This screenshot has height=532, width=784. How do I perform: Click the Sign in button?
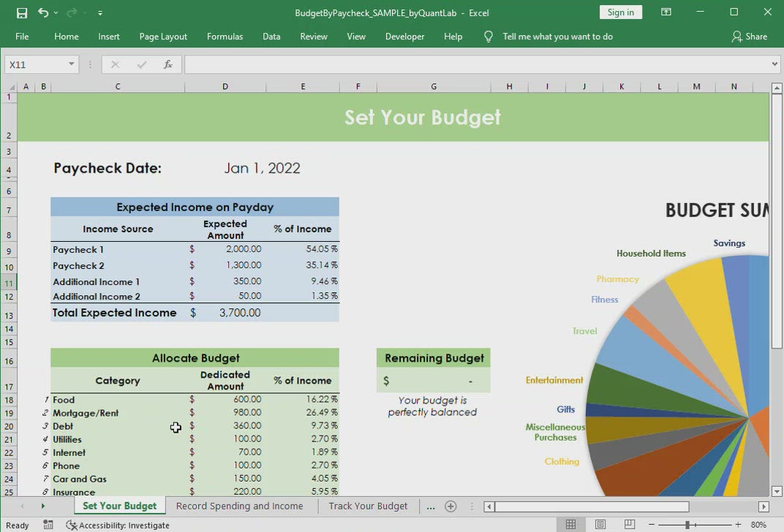(x=620, y=12)
